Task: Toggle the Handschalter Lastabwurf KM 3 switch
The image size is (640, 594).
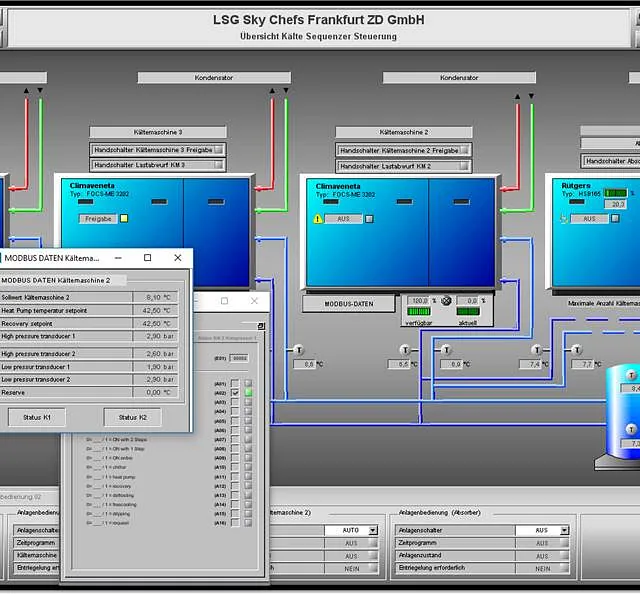Action: point(219,165)
